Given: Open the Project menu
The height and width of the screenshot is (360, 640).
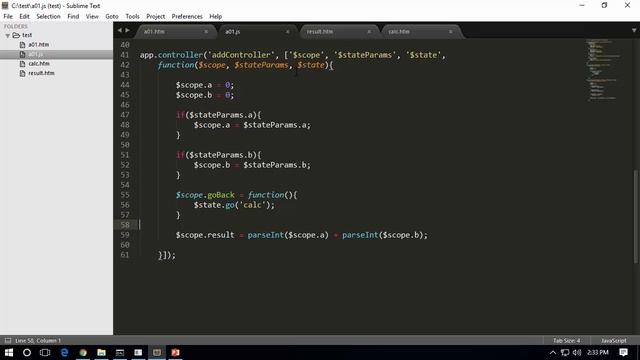Looking at the screenshot, I should coord(156,16).
